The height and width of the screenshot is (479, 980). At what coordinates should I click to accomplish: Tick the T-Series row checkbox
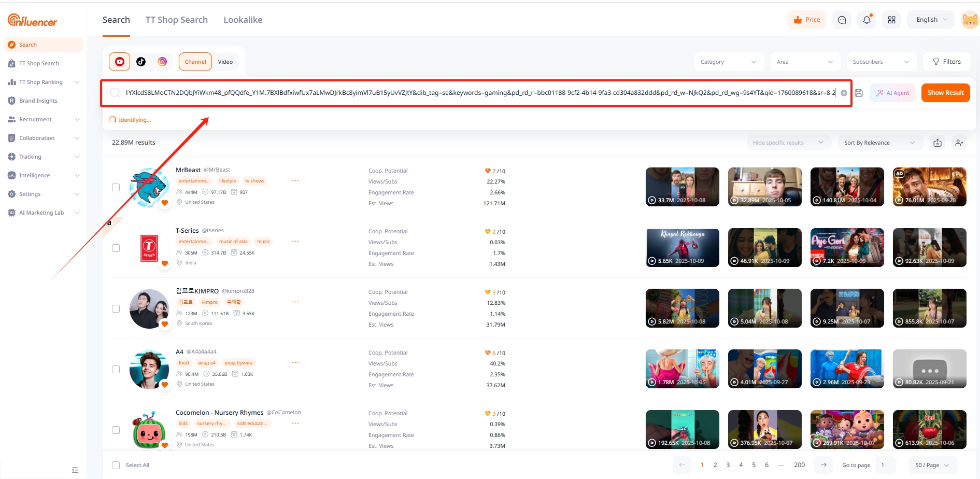(x=116, y=248)
